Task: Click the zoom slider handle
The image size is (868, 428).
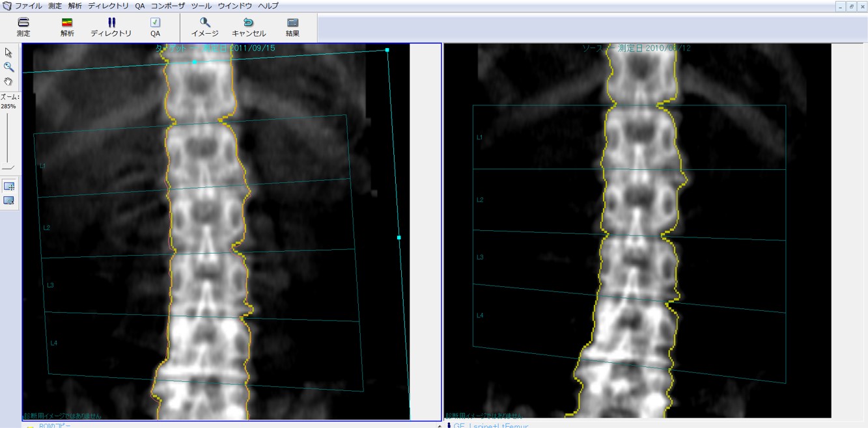Action: [8, 168]
